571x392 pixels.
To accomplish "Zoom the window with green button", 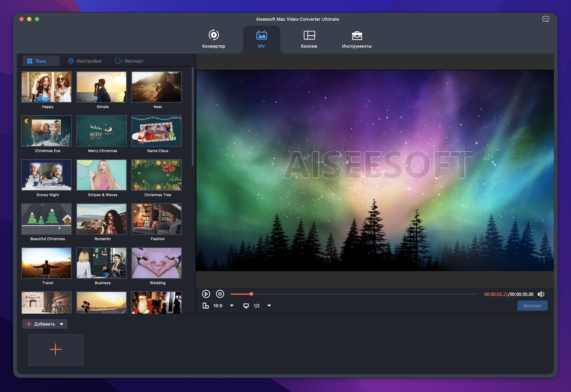I will [x=37, y=19].
